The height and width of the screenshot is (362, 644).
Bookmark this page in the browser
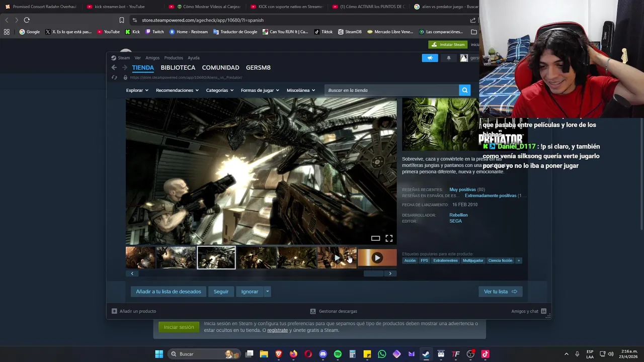122,20
